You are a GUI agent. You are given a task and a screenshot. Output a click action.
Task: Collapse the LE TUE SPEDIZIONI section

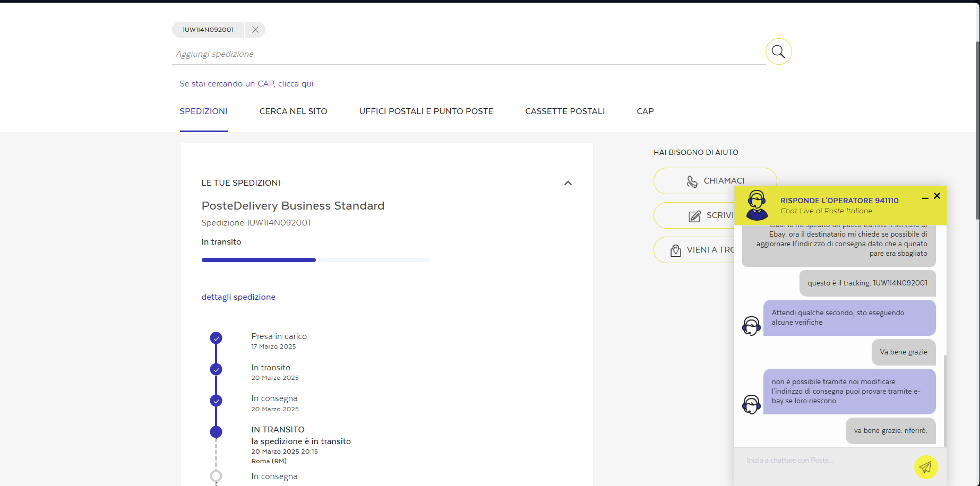pos(568,183)
